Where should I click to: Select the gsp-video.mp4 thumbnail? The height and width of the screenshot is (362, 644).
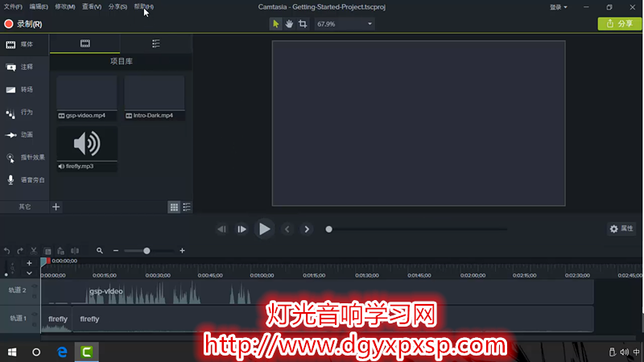[87, 97]
